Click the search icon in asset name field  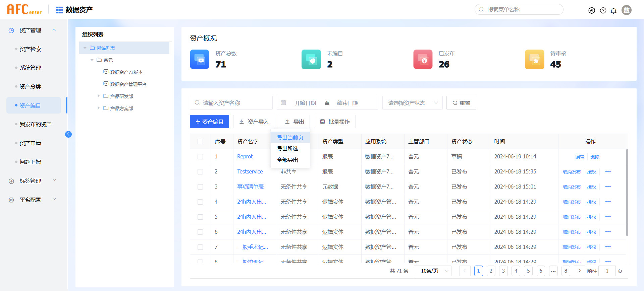click(x=197, y=103)
